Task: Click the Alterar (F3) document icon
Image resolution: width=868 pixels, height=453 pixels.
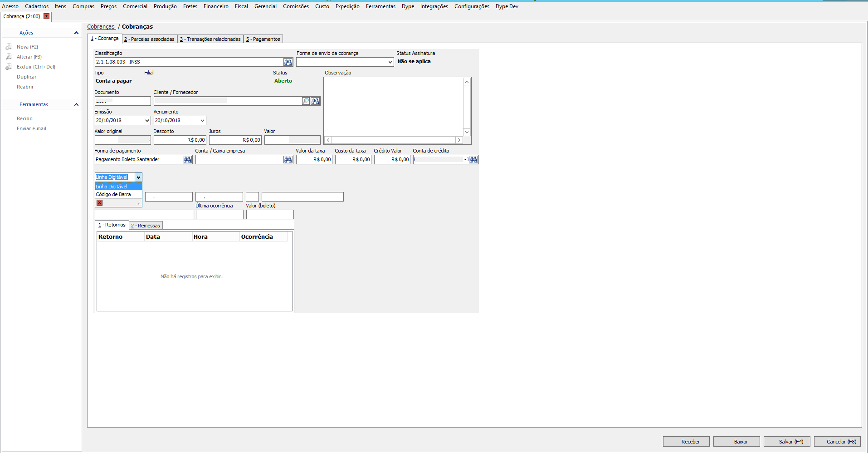Action: coord(9,57)
